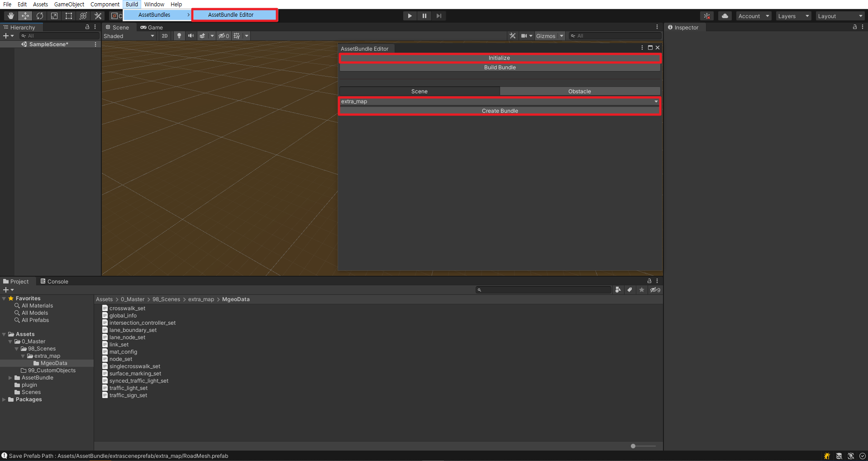Open Search by Label tag icon

[x=630, y=290]
